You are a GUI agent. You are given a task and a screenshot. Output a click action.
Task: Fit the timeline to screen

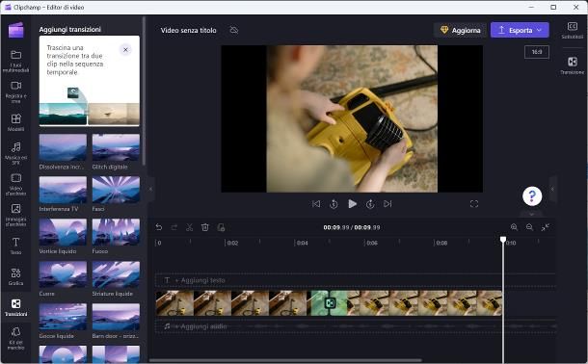point(546,227)
